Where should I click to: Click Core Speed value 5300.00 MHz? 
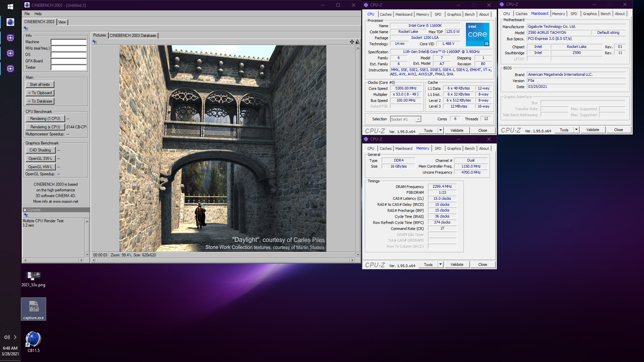(x=406, y=88)
